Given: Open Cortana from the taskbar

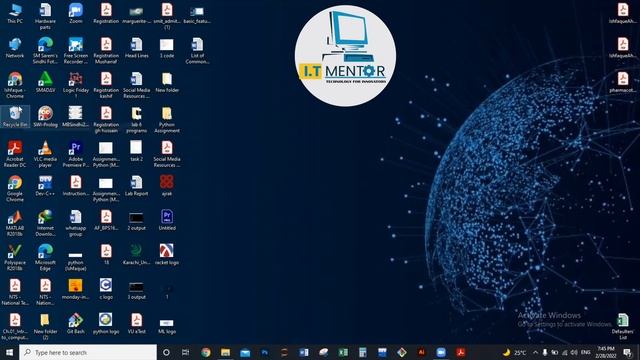Looking at the screenshot, I should click(x=166, y=352).
